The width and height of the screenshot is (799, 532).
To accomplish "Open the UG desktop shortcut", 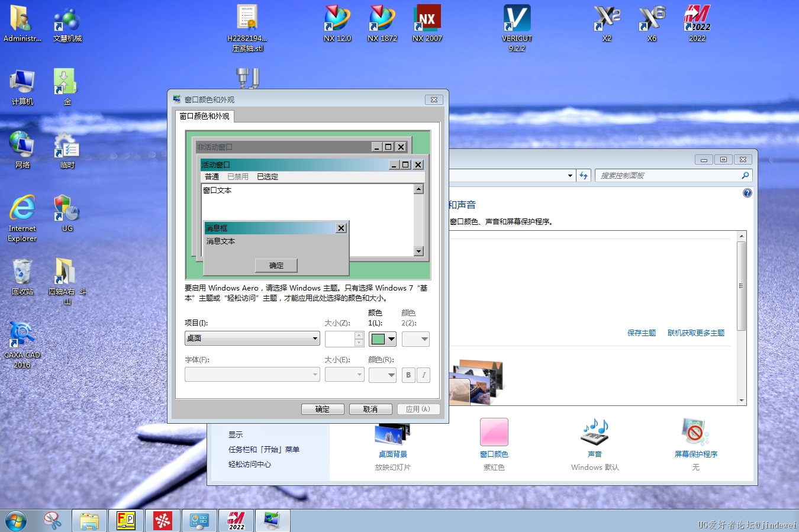I will tap(67, 213).
